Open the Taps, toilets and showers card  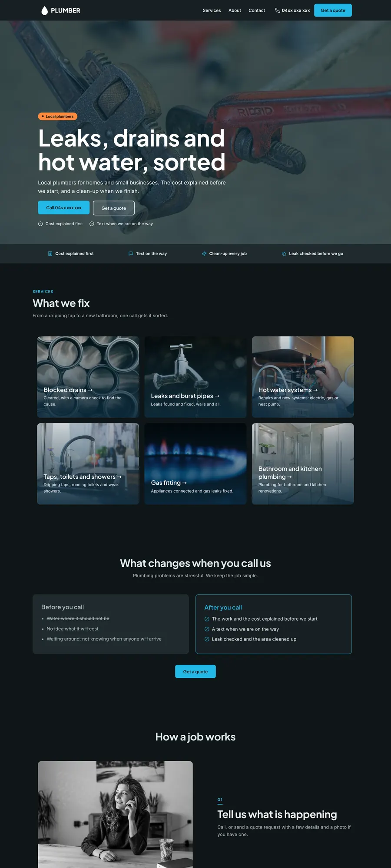[88, 464]
